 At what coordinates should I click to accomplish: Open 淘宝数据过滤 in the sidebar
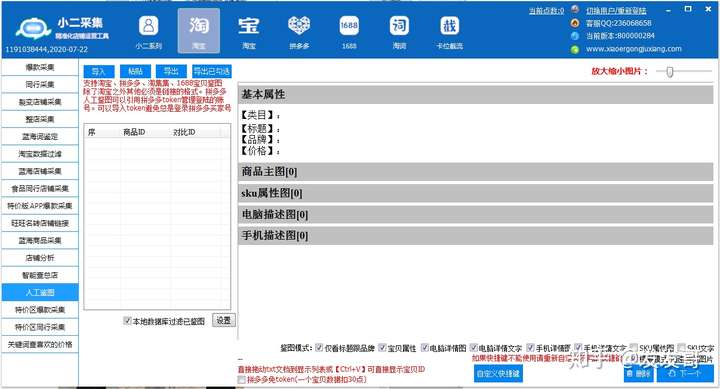pos(40,154)
